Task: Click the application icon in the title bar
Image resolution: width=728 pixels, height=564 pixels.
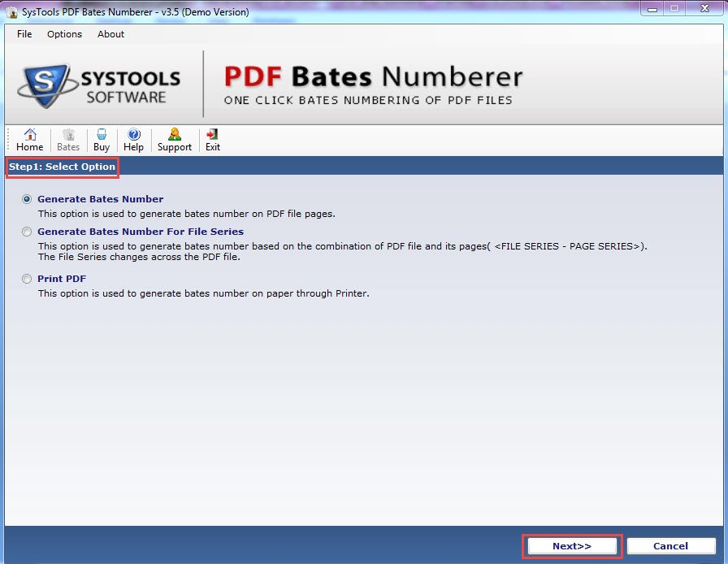Action: point(11,12)
